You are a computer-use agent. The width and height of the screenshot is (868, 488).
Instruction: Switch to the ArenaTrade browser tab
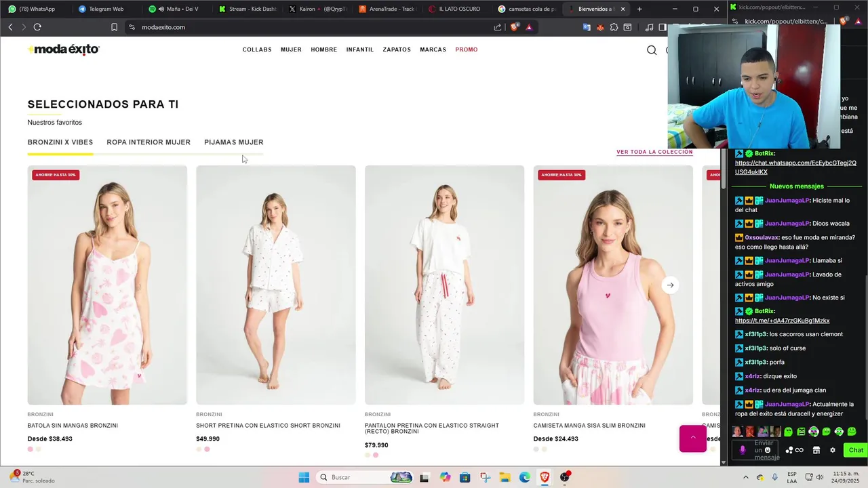coord(387,9)
